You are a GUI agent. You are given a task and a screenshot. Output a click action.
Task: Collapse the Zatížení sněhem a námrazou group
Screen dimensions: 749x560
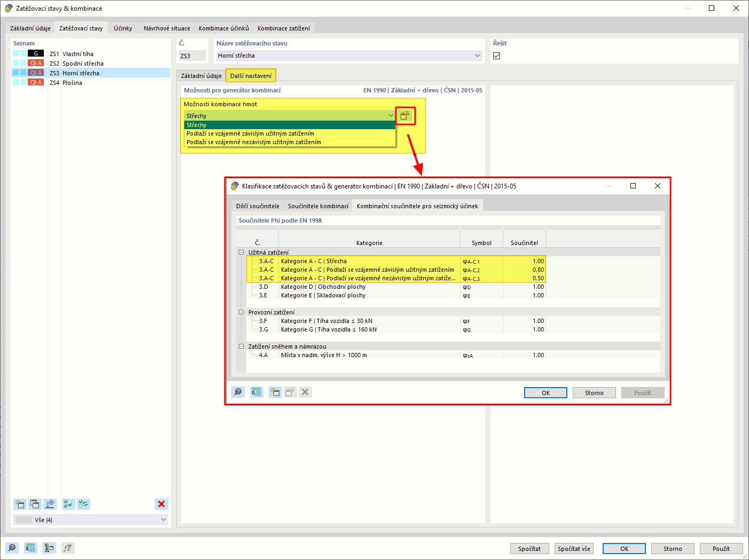[241, 346]
